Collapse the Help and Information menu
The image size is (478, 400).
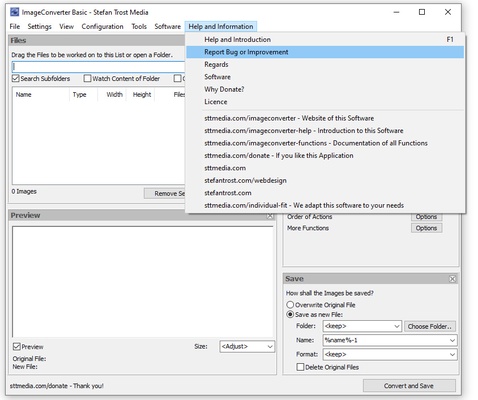click(221, 26)
